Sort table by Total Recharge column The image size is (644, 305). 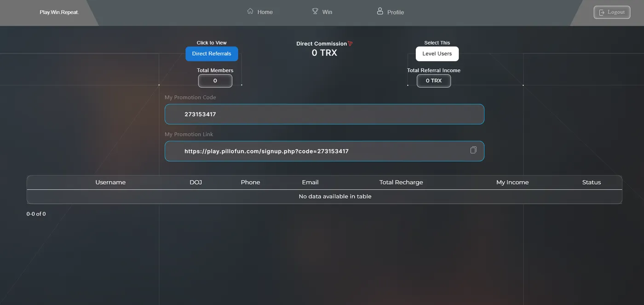tap(401, 182)
